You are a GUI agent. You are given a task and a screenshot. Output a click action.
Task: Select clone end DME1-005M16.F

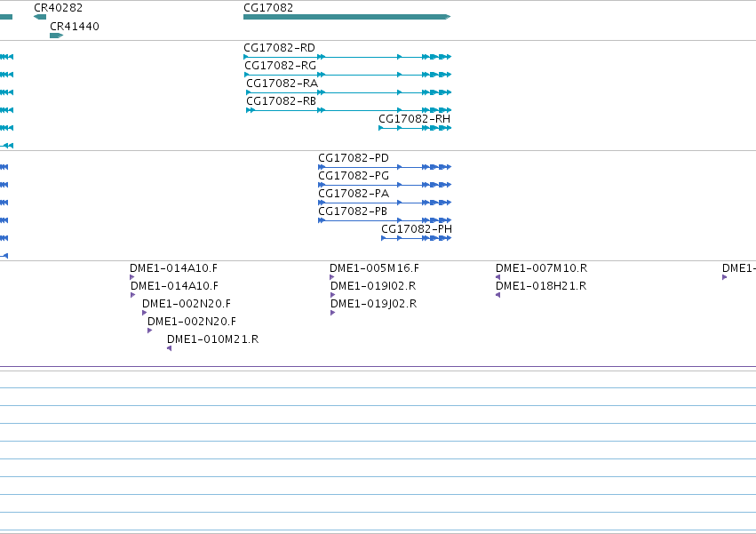tap(331, 277)
